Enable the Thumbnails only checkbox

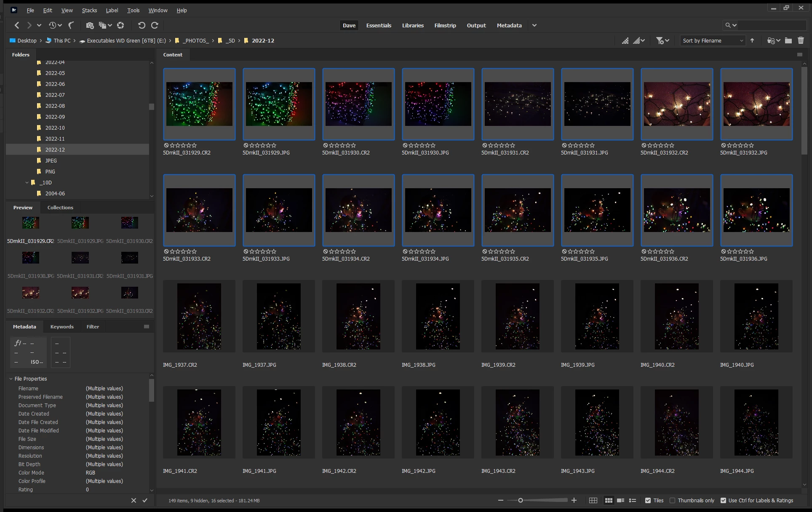pos(673,500)
